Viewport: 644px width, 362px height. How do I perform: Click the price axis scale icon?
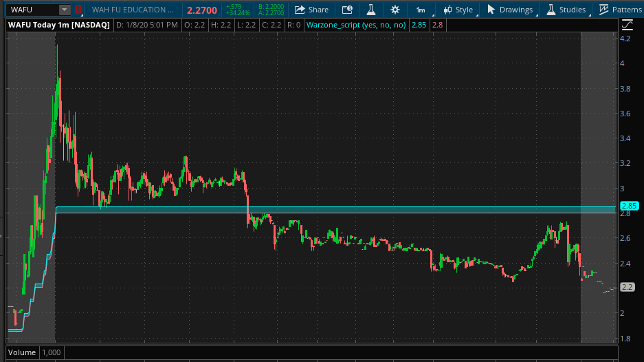point(627,25)
